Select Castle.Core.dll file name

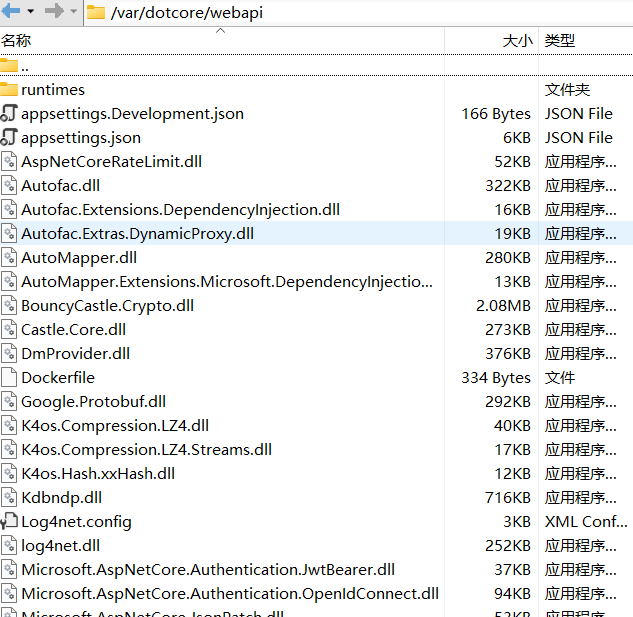click(x=73, y=330)
